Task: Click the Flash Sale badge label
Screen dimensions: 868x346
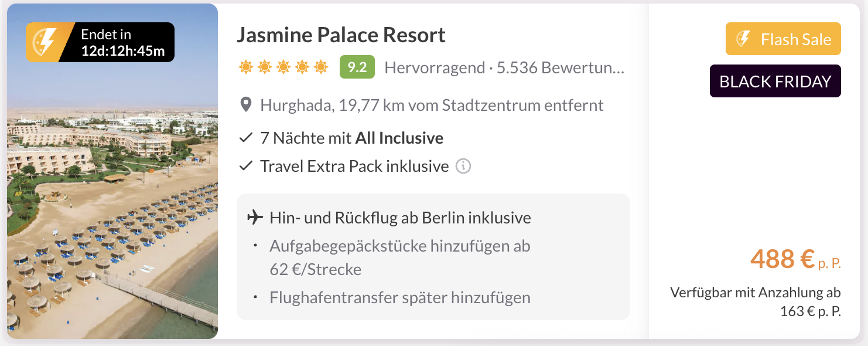Action: tap(795, 39)
